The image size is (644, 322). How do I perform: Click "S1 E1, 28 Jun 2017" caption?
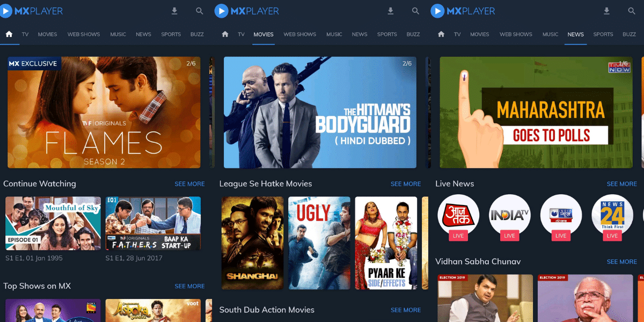[134, 258]
